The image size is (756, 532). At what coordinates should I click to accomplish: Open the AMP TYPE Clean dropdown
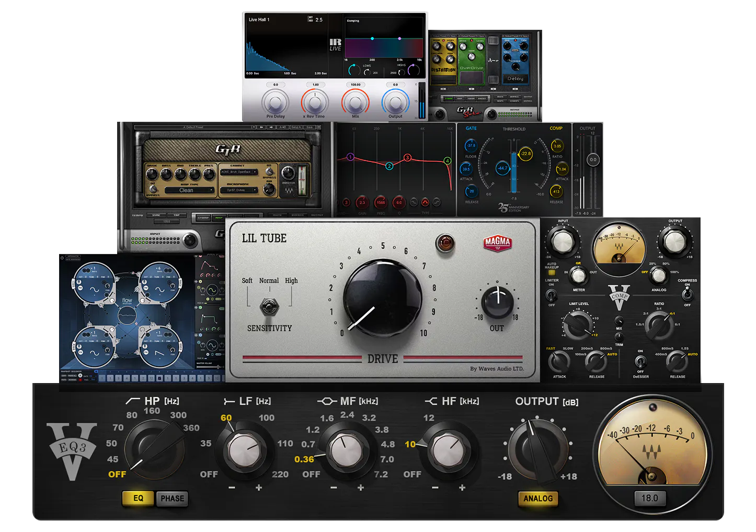189,190
